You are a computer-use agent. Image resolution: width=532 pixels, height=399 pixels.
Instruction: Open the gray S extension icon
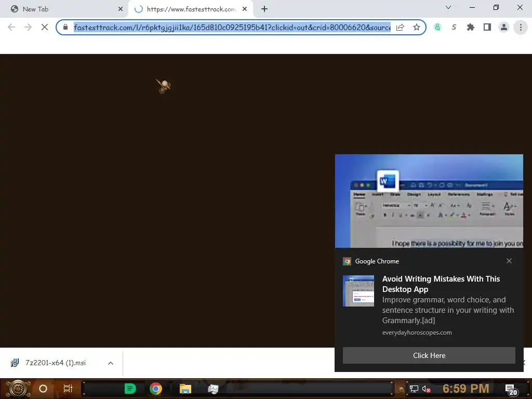pyautogui.click(x=454, y=27)
